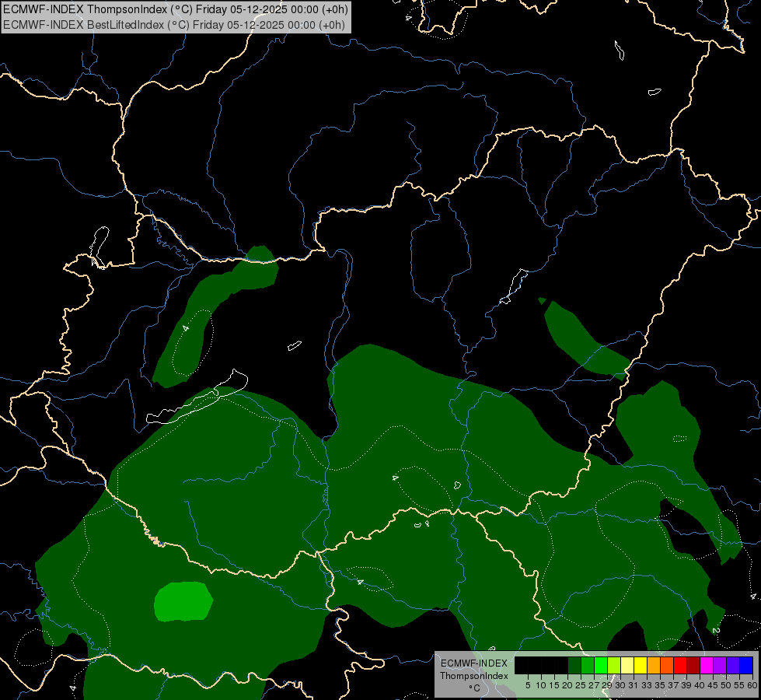Click legend tick value '40'
The image size is (761, 700).
point(700,685)
